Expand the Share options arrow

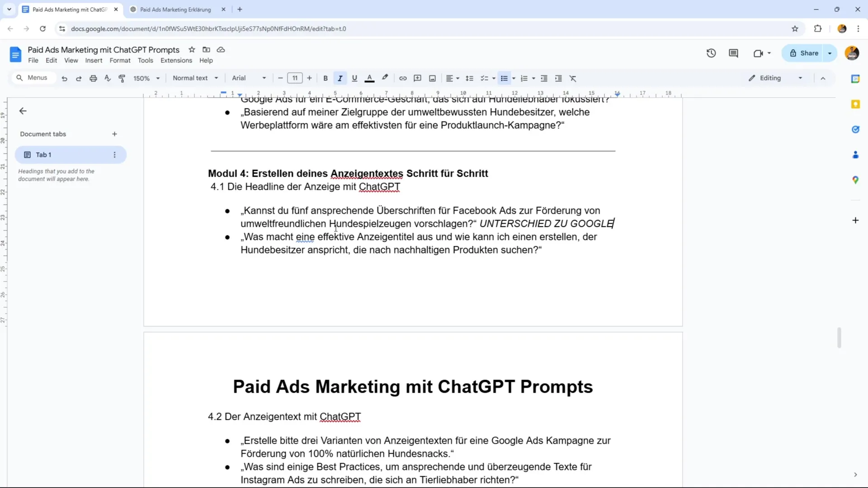tap(830, 53)
